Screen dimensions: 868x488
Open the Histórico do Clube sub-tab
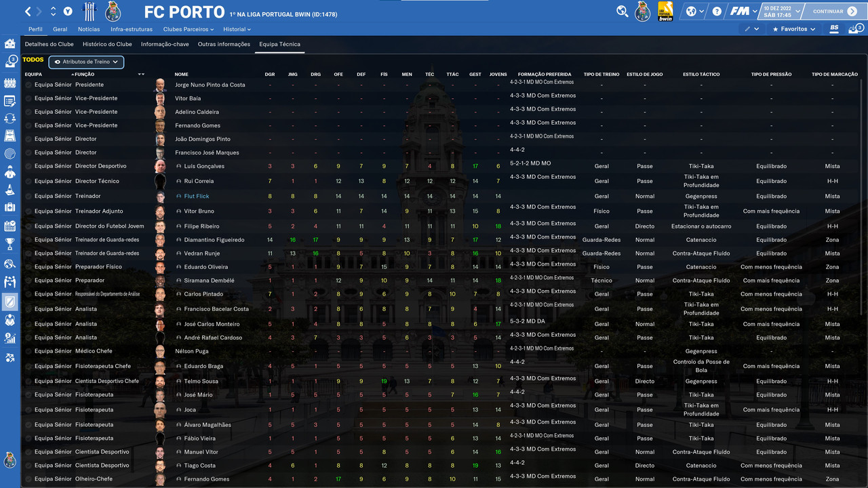click(107, 44)
